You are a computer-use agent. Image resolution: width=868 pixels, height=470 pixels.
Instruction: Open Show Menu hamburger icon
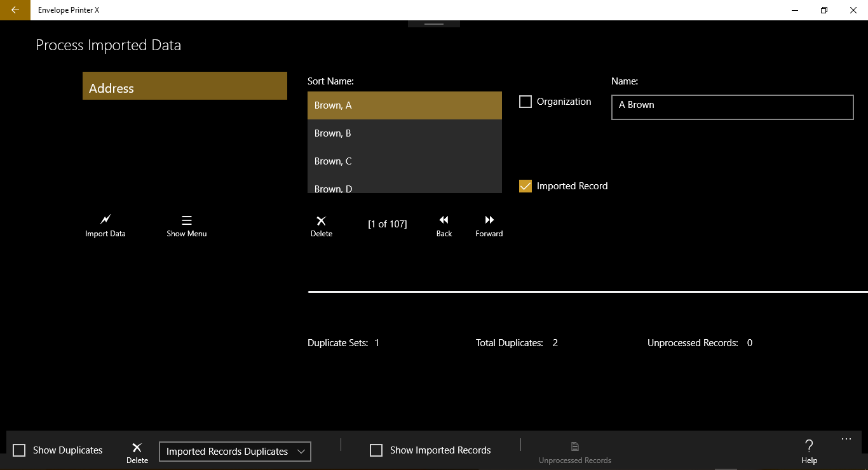(x=187, y=220)
